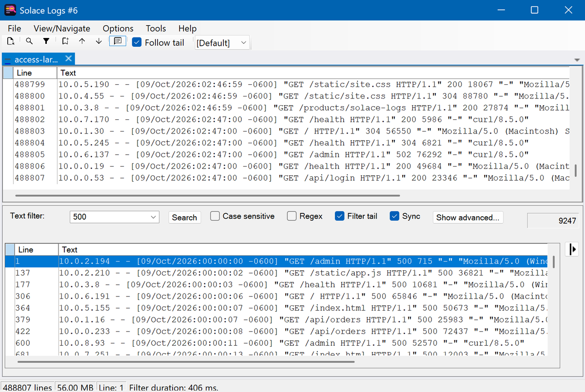585x392 pixels.
Task: Click the funnel filter toolbar icon
Action: [x=46, y=41]
